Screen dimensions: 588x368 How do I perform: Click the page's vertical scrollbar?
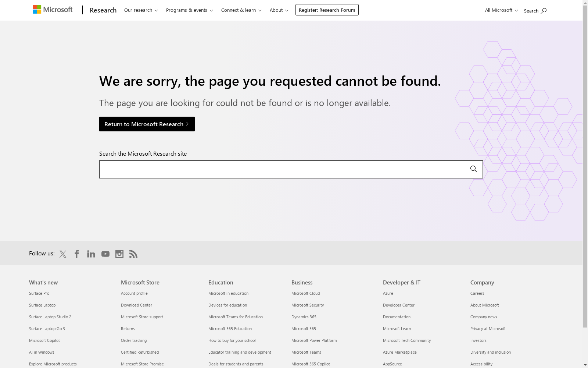585,166
